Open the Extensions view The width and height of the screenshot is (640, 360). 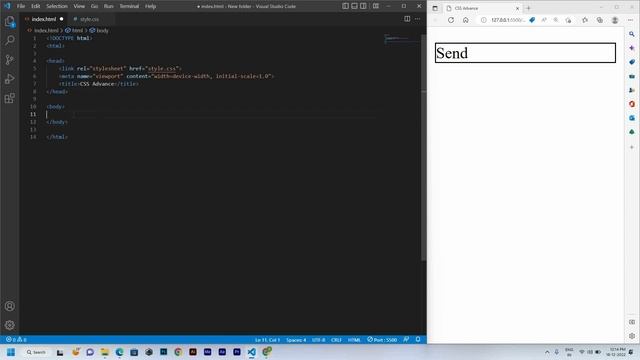[10, 98]
